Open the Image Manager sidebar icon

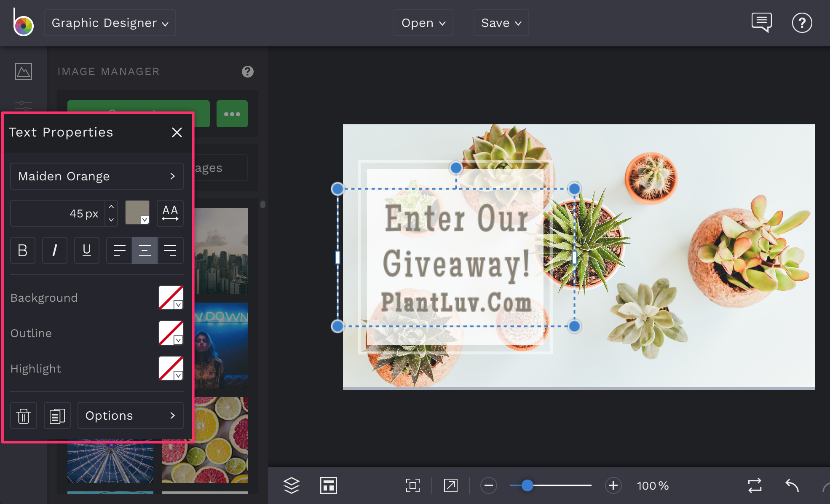click(x=24, y=71)
